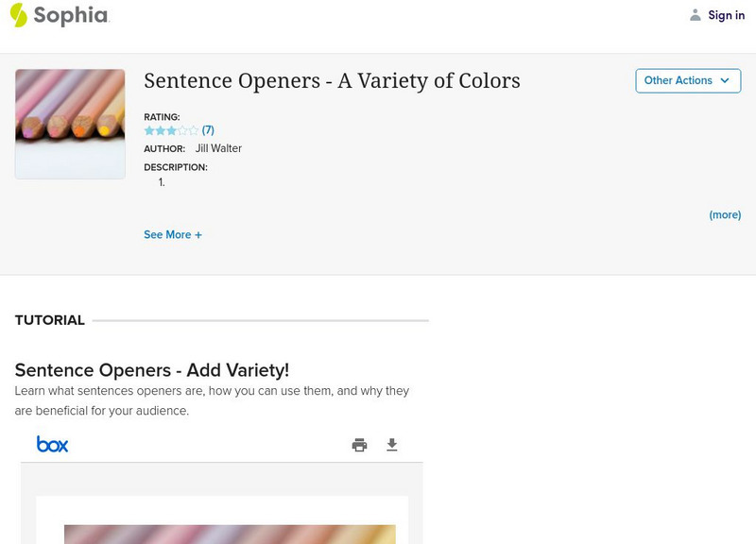Viewport: 756px width, 544px height.
Task: Select the third rating star
Action: tap(171, 130)
